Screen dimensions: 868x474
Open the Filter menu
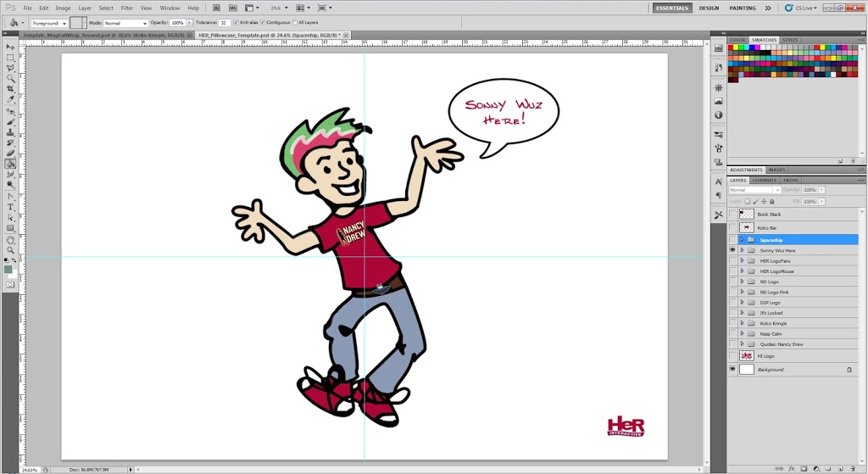click(x=127, y=8)
